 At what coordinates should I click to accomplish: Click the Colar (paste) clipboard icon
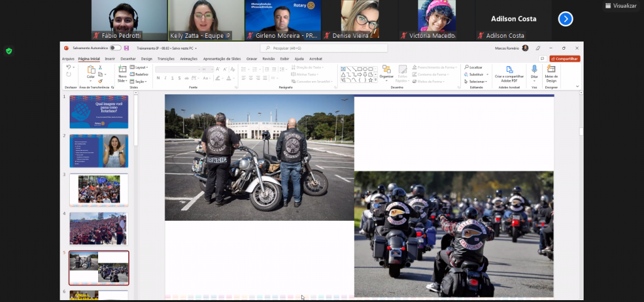coord(91,69)
